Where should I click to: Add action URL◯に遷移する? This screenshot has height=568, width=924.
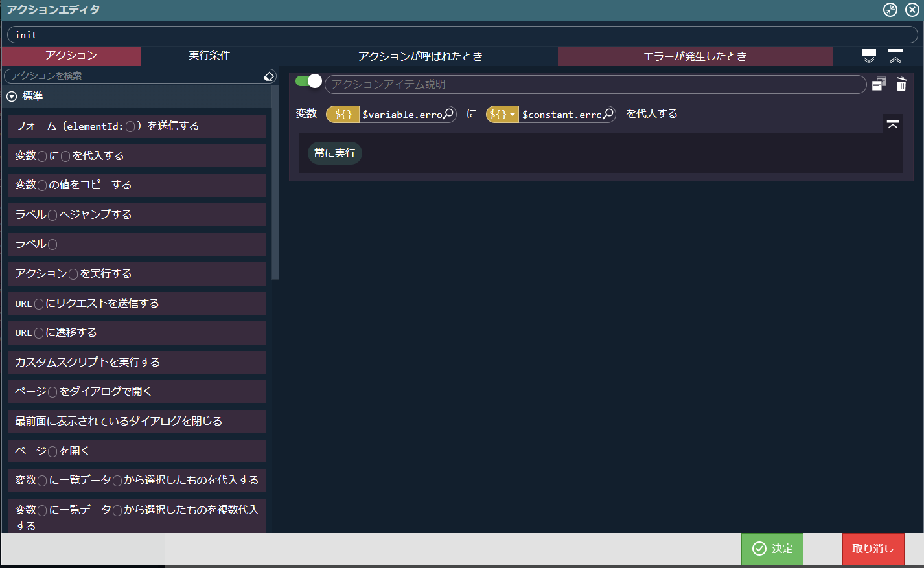coord(137,333)
